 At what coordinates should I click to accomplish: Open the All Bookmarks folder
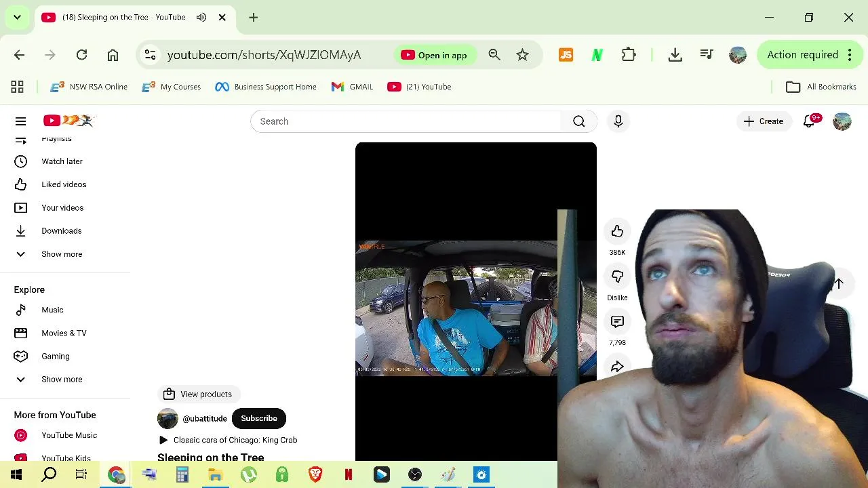pos(821,87)
